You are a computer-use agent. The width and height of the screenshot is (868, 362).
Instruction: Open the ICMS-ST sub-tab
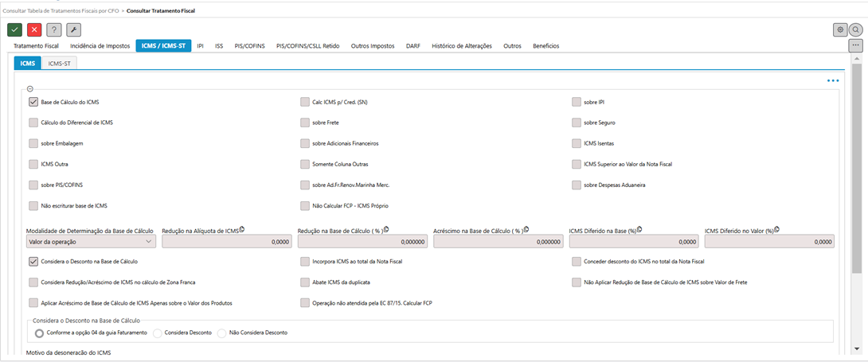58,63
